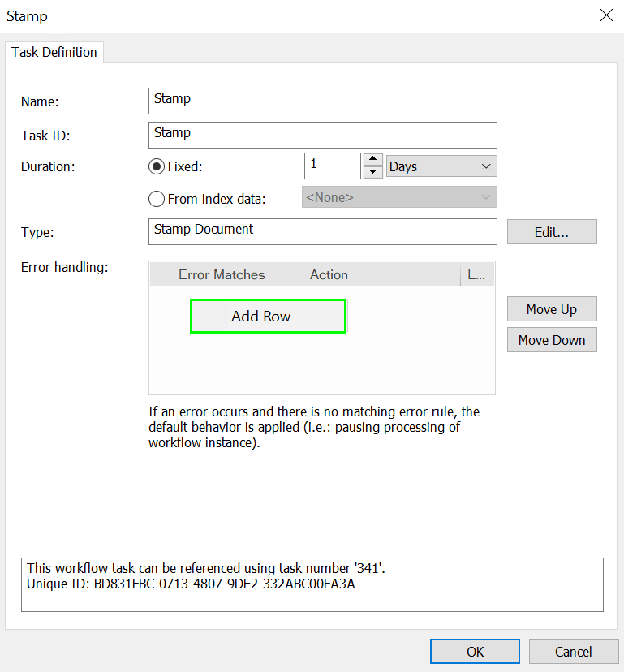Click the Duration label
The width and height of the screenshot is (624, 672).
point(48,166)
